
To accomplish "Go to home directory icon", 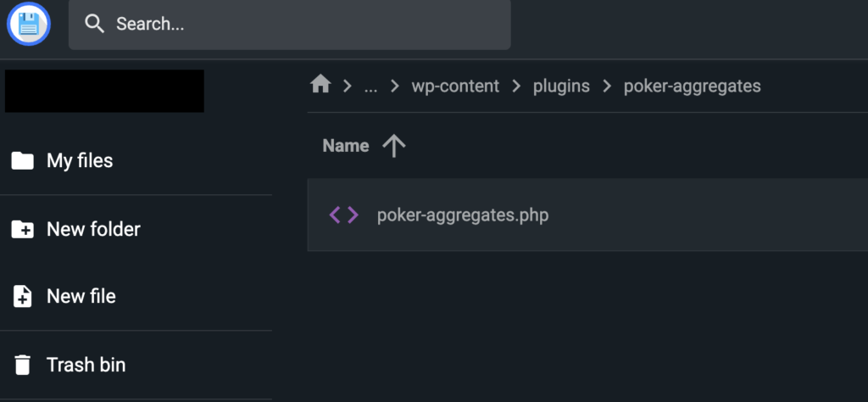I will [x=320, y=85].
